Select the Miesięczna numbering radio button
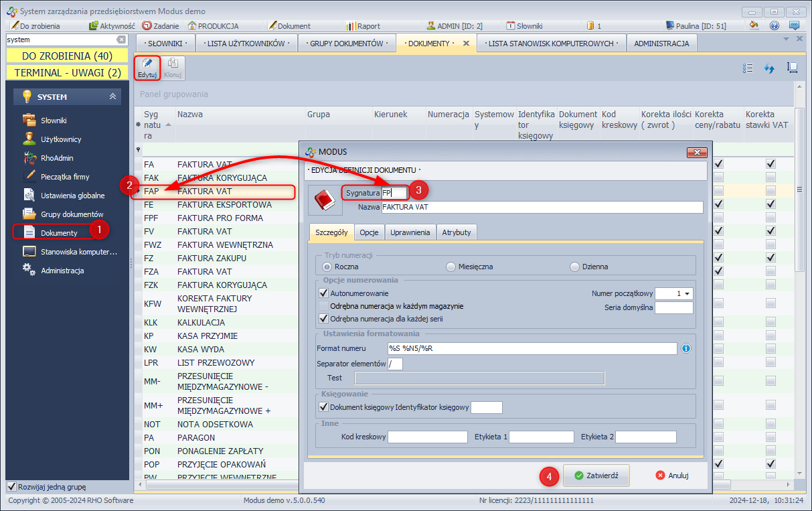Image resolution: width=812 pixels, height=511 pixels. (x=451, y=267)
